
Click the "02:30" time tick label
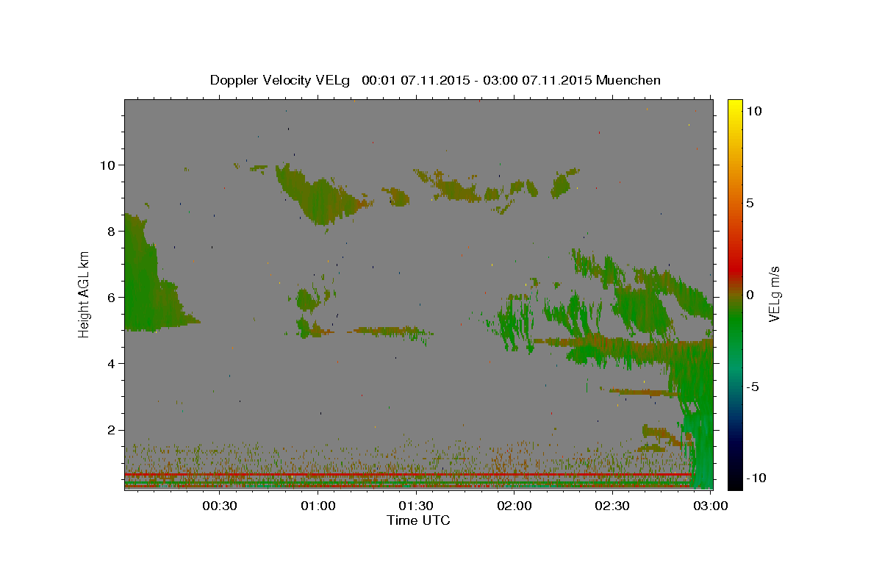pyautogui.click(x=612, y=506)
